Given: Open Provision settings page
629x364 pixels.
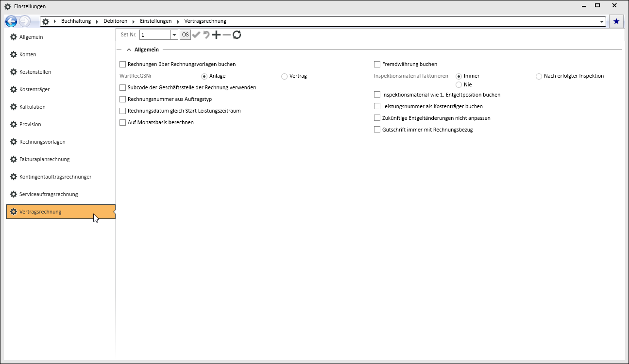Looking at the screenshot, I should pyautogui.click(x=61, y=124).
